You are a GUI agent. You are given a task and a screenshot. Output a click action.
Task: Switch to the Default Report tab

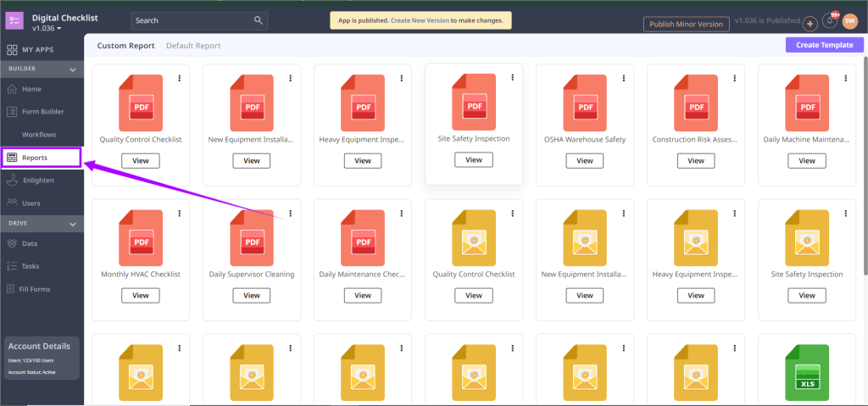click(x=193, y=46)
